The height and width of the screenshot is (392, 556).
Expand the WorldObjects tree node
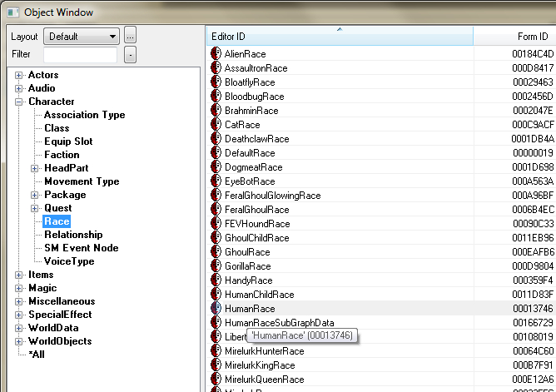[x=19, y=342]
